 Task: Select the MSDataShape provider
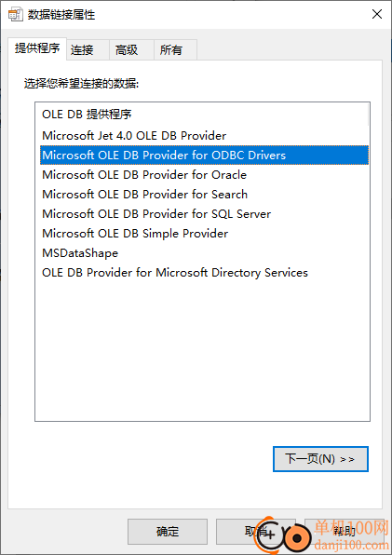(204, 252)
